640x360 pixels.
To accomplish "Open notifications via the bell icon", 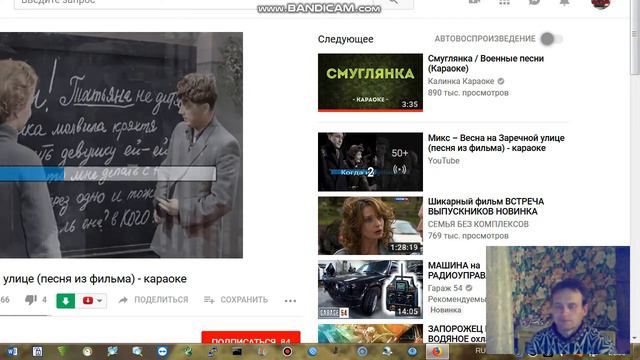I will (x=564, y=2).
